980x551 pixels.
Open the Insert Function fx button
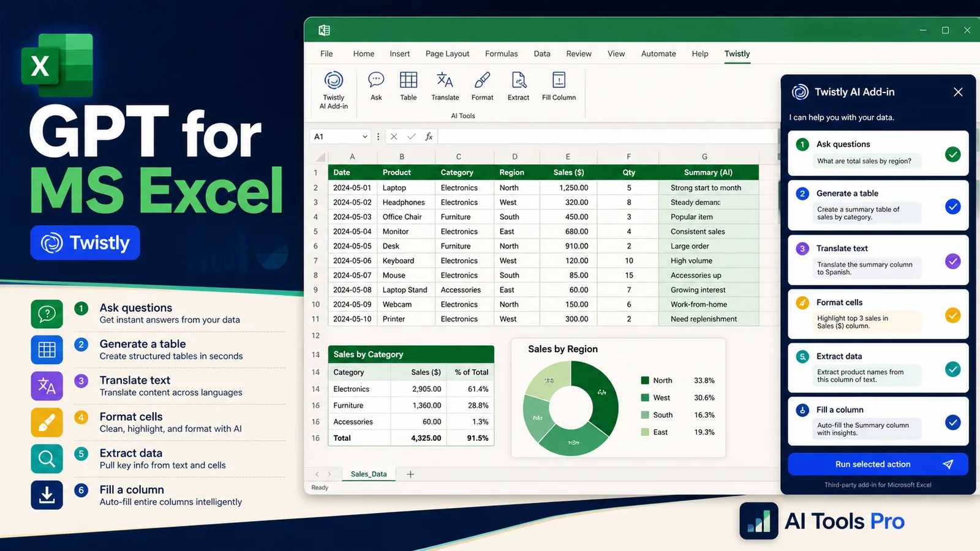pos(429,137)
